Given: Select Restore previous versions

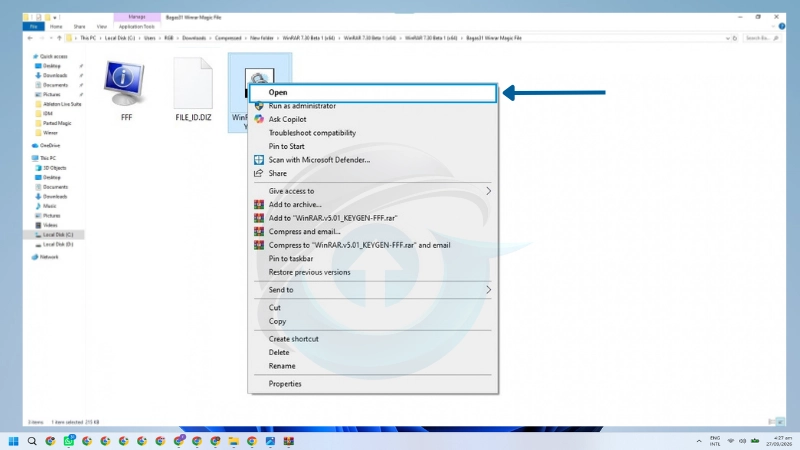Looking at the screenshot, I should pos(373,272).
